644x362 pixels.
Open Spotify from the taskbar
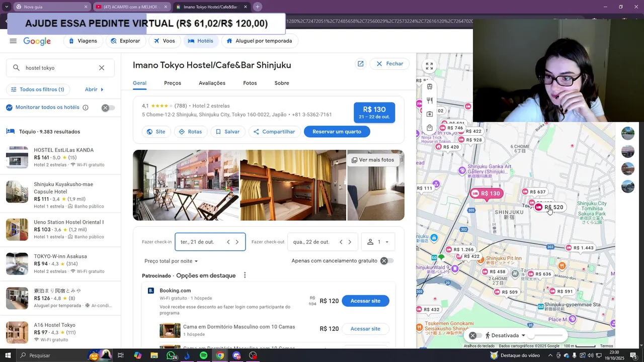click(x=203, y=355)
